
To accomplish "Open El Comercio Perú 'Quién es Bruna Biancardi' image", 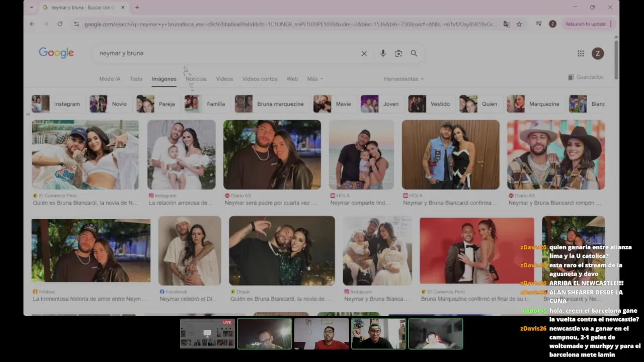I will 85,154.
